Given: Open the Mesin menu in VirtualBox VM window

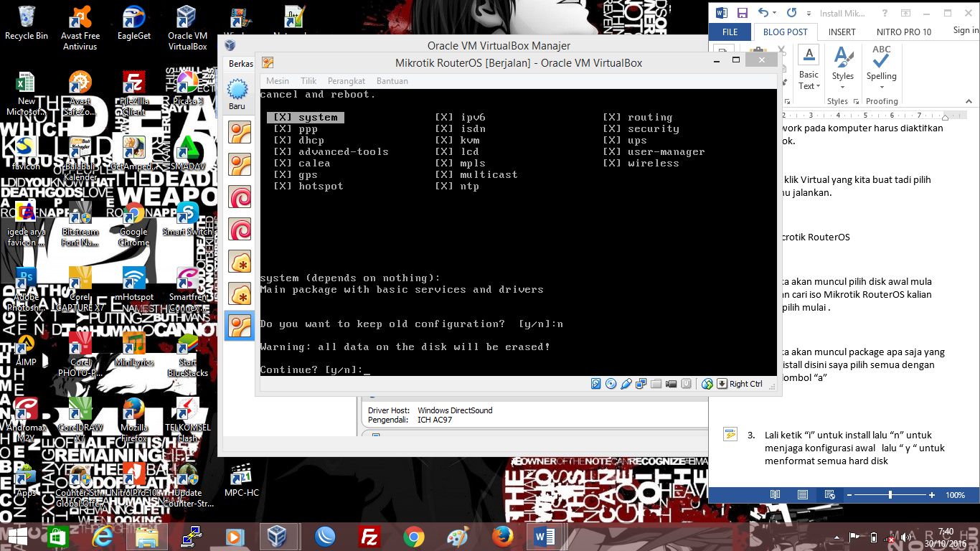Looking at the screenshot, I should (278, 81).
